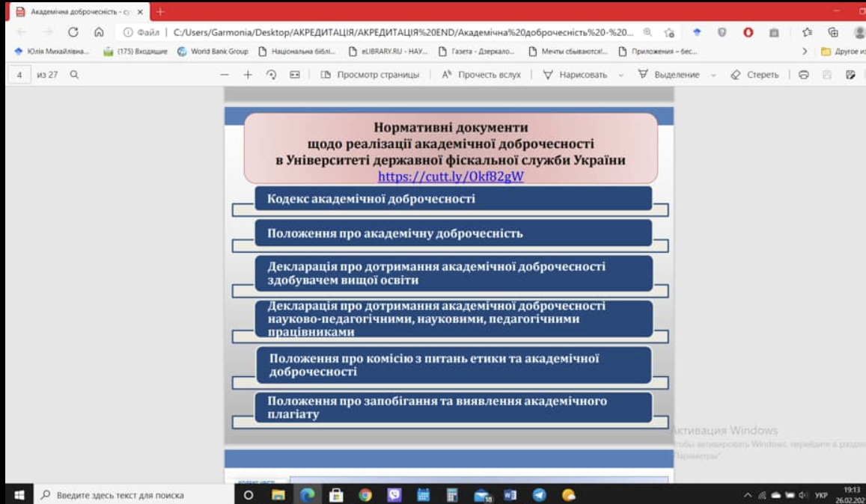
Task: Open the Газета - Дзеркало bookmark
Action: click(x=476, y=52)
